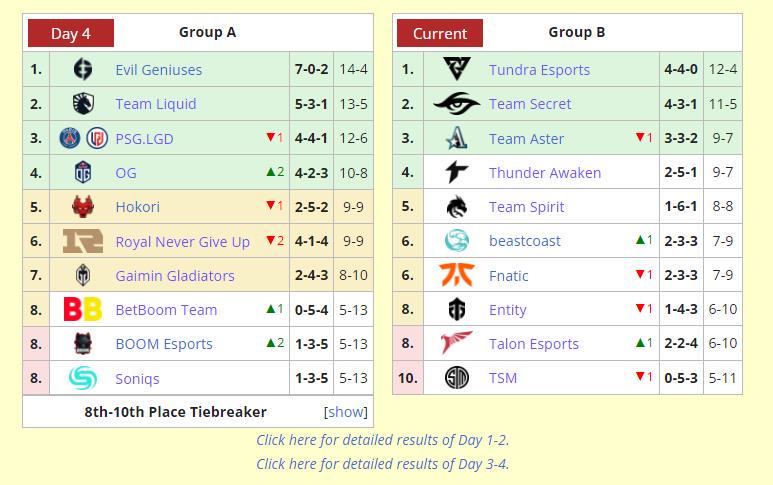Click the TSM circular logo

(457, 378)
